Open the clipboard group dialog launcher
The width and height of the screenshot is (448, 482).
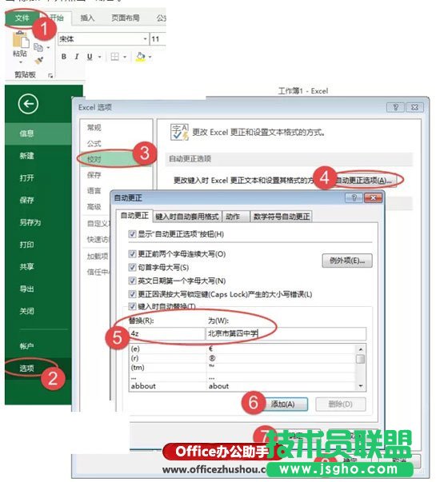(x=50, y=75)
